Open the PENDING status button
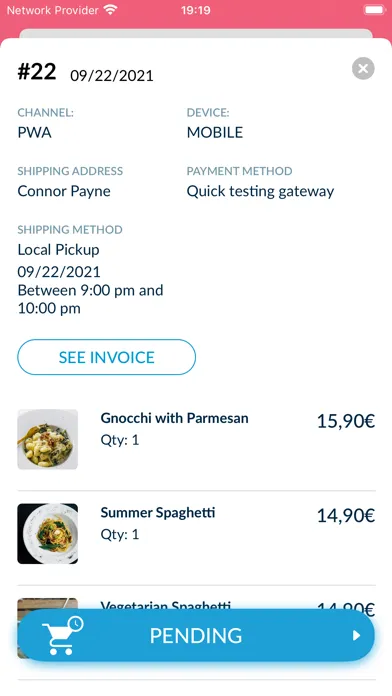 [x=196, y=636]
